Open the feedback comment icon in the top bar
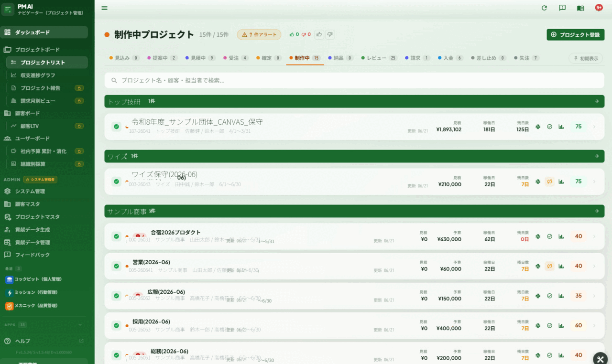This screenshot has width=612, height=364. coord(562,8)
